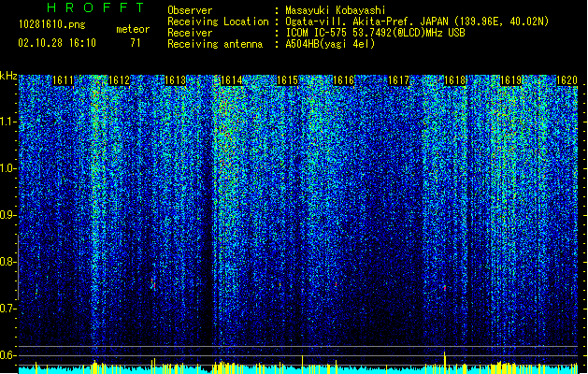Click the 1617 time marker
The width and height of the screenshot is (588, 374).
click(x=398, y=79)
